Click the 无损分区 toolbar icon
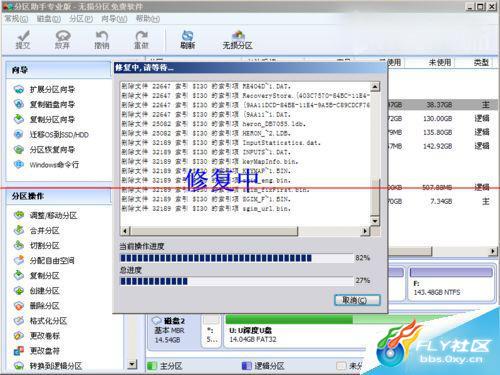500x375 pixels. [x=237, y=40]
